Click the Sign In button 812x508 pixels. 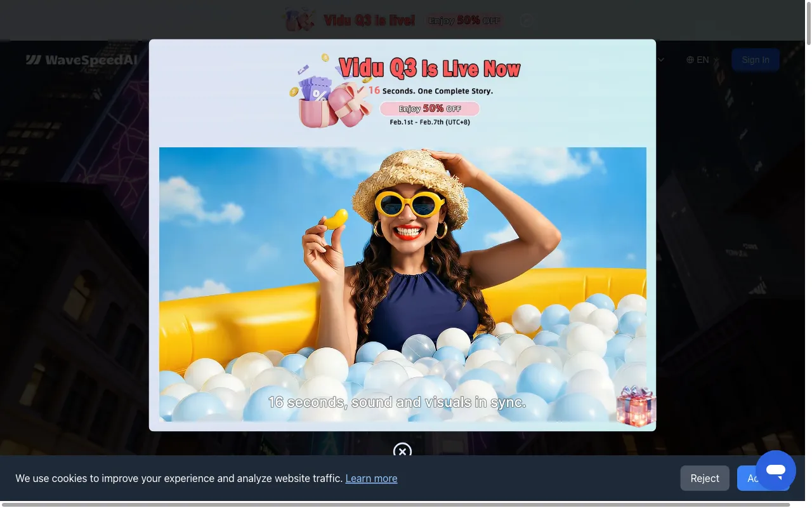click(756, 60)
